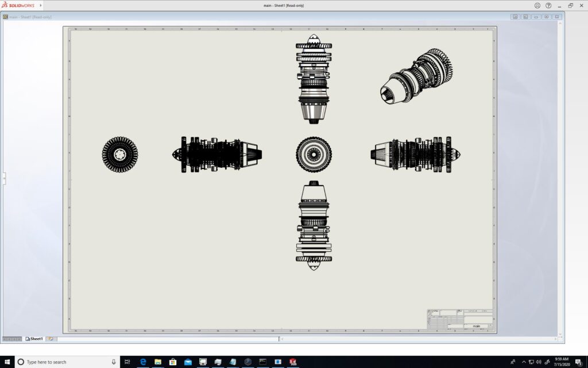This screenshot has width=588, height=368.
Task: Click the Login account icon near the title bar
Action: pyautogui.click(x=537, y=6)
